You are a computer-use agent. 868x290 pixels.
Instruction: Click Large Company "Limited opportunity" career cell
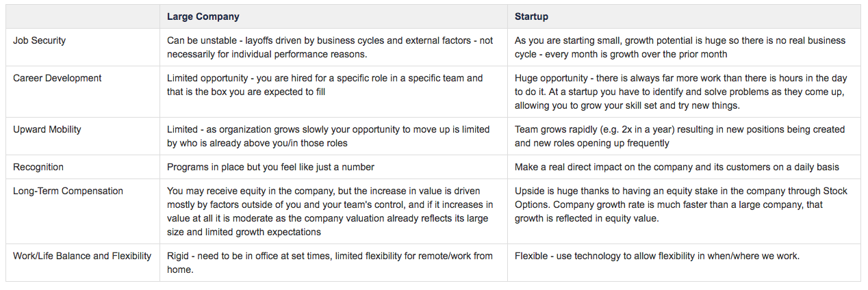324,85
